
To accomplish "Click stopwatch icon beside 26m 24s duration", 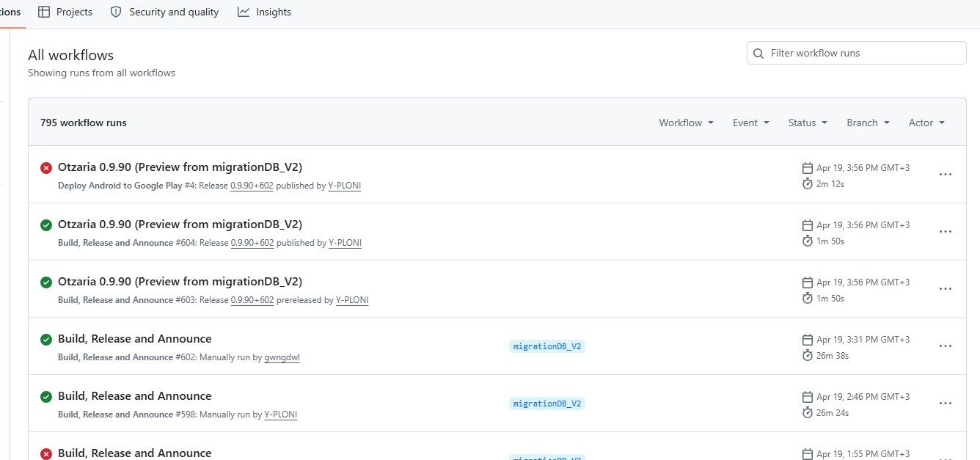I will pos(808,412).
